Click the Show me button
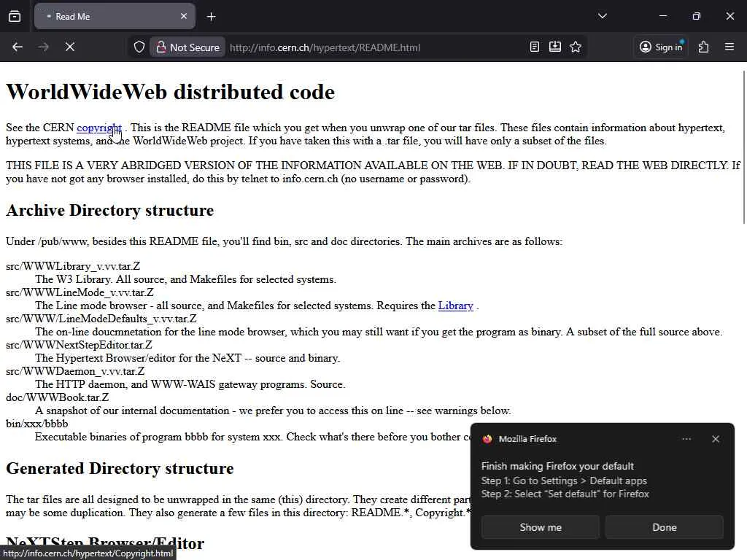Viewport: 747px width, 560px height. click(541, 527)
